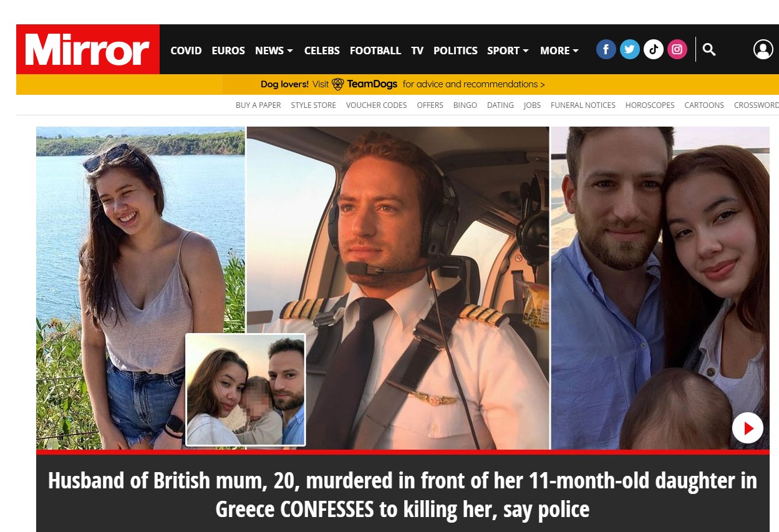Image resolution: width=779 pixels, height=532 pixels.
Task: Expand the MORE dropdown menu
Action: 559,51
